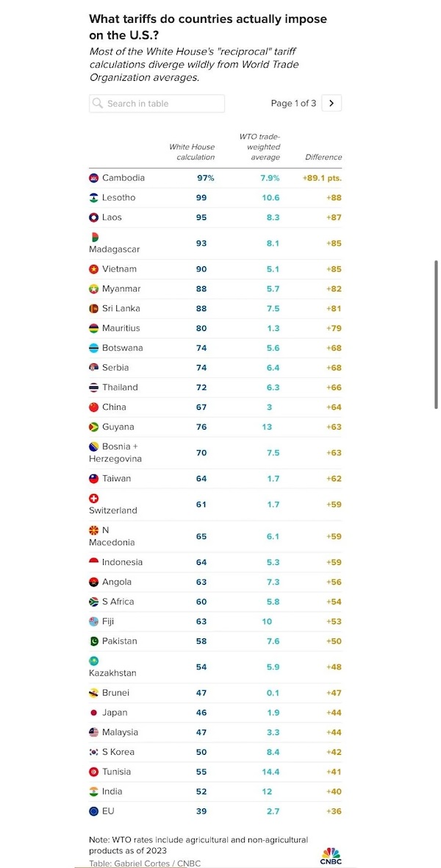Click the Brunei flag icon
Screen dimensions: 441x868
pyautogui.click(x=94, y=693)
